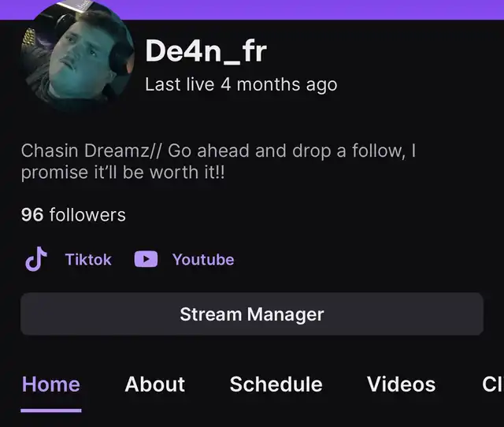Image resolution: width=504 pixels, height=427 pixels.
Task: Open the Stream Manager button
Action: point(252,314)
